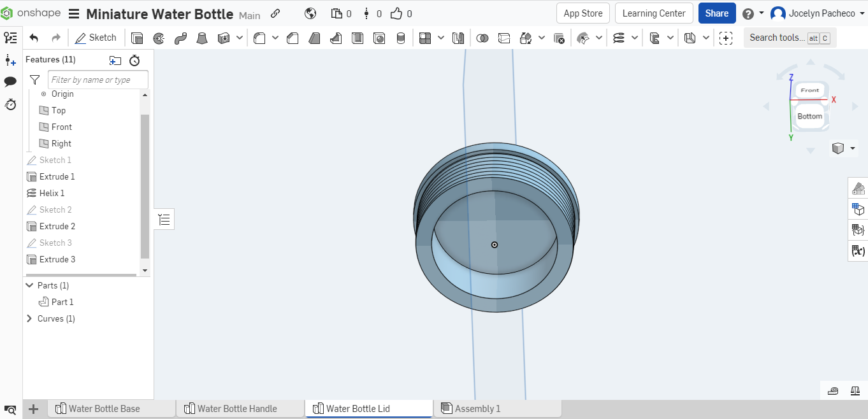Viewport: 868px width, 419px height.
Task: Open appearance panel icon on right
Action: (x=858, y=188)
